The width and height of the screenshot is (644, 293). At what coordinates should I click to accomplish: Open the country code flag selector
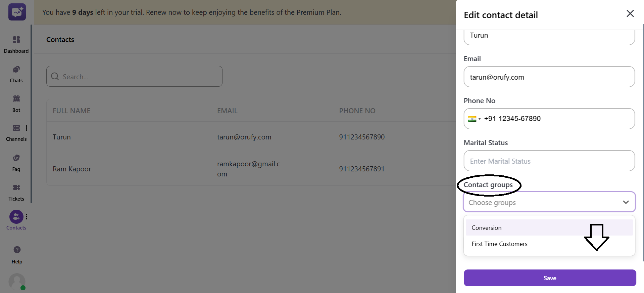click(x=475, y=119)
